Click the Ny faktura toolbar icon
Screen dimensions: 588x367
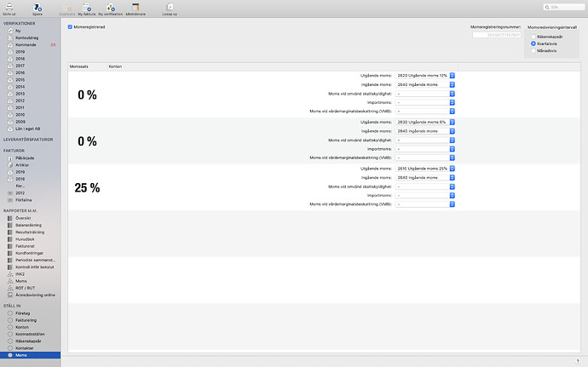[x=87, y=8]
